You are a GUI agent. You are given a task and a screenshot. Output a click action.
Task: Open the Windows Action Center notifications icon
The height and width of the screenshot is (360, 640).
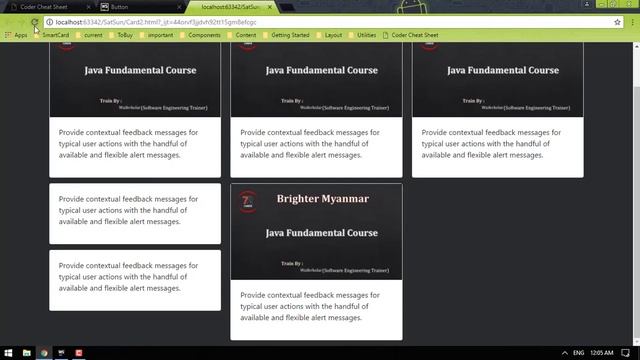[625, 353]
